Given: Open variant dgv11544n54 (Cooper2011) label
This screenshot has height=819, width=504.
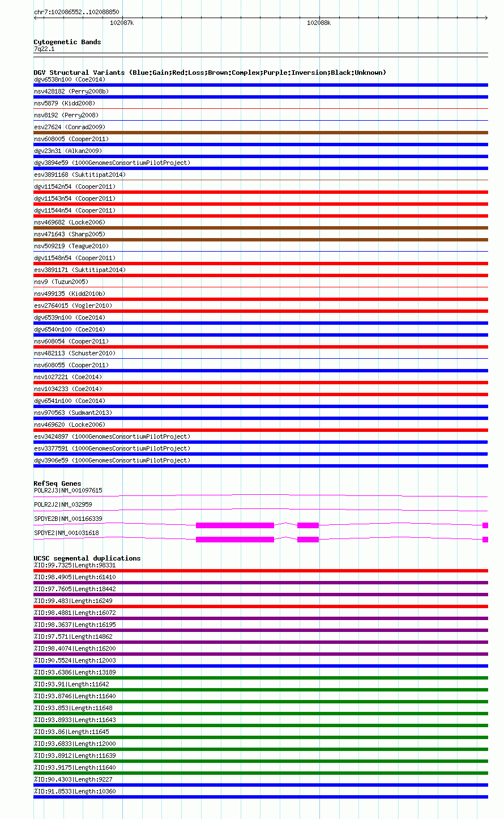Looking at the screenshot, I should 75,210.
